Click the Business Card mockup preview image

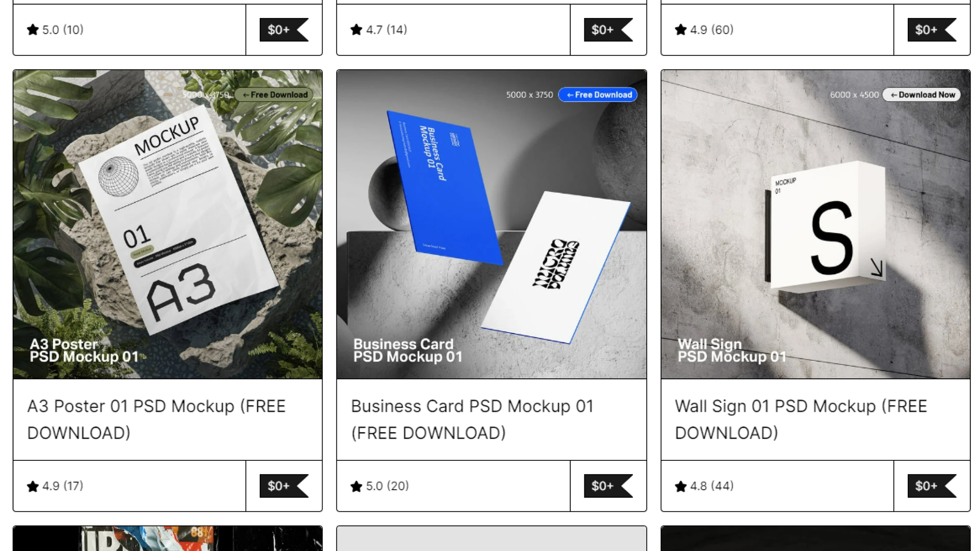pyautogui.click(x=492, y=224)
